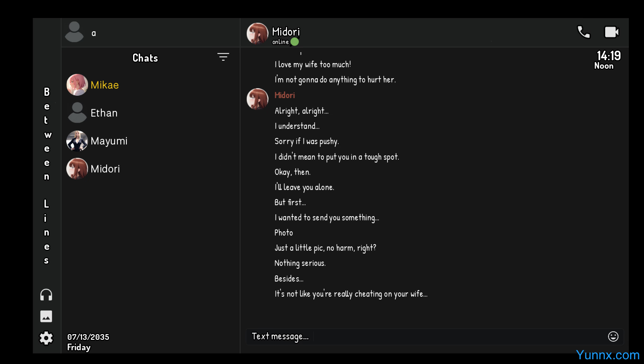The image size is (644, 364).
Task: Click the Text message input field
Action: 426,336
